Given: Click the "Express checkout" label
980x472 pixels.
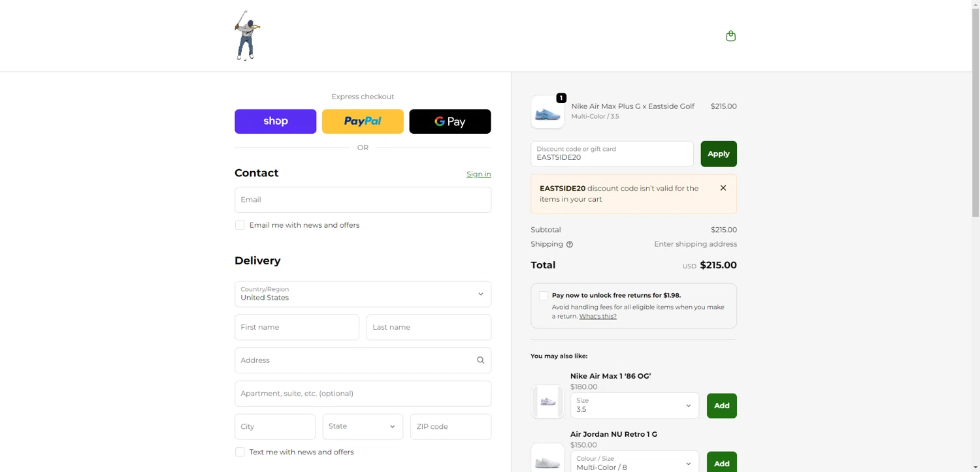Looking at the screenshot, I should coord(363,97).
